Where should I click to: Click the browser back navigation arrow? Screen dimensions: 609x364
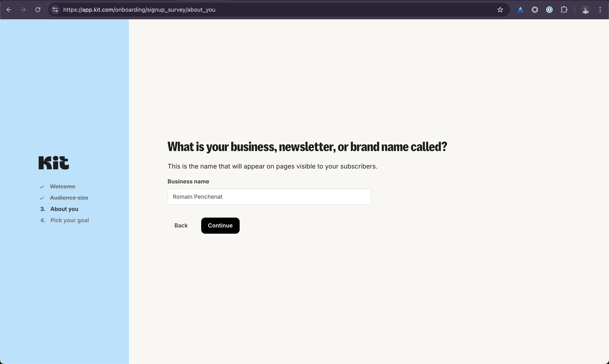9,9
